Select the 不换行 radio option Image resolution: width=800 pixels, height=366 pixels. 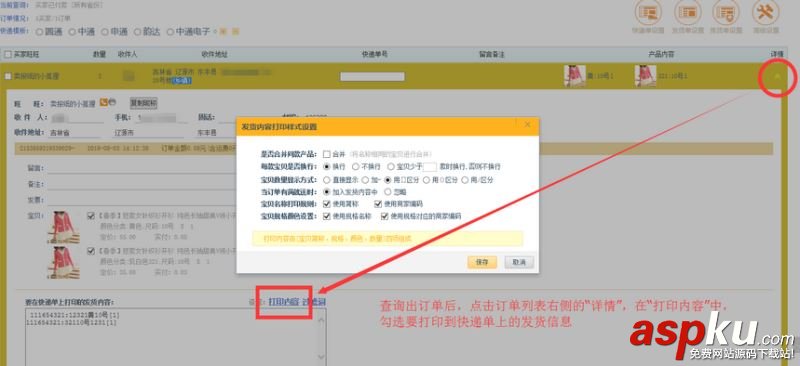356,167
